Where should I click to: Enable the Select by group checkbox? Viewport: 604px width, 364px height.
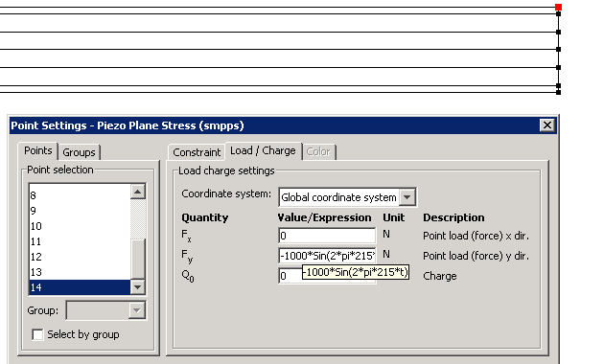(37, 334)
